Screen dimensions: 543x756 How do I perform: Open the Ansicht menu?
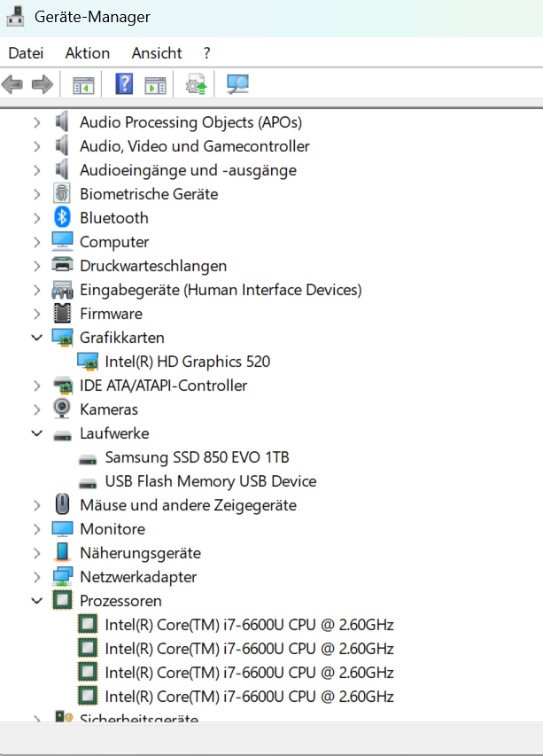(x=157, y=52)
